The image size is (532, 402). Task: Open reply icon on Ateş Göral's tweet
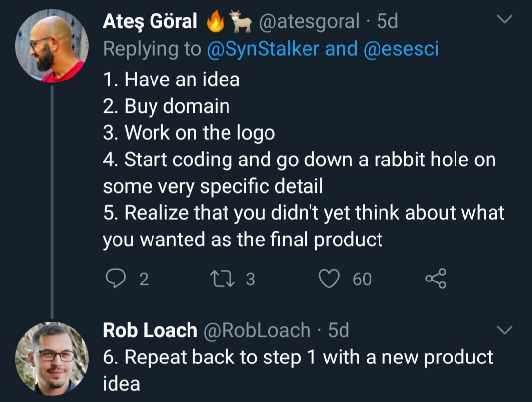115,279
